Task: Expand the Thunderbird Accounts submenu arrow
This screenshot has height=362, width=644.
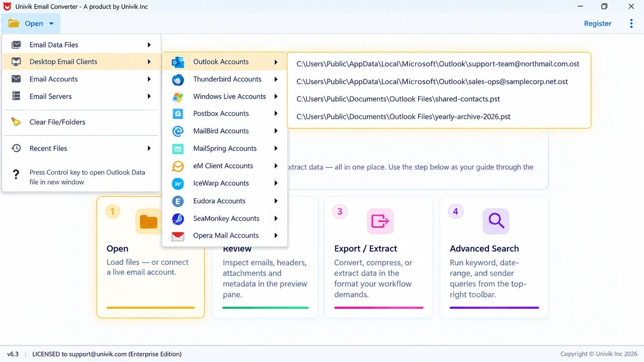Action: 276,79
